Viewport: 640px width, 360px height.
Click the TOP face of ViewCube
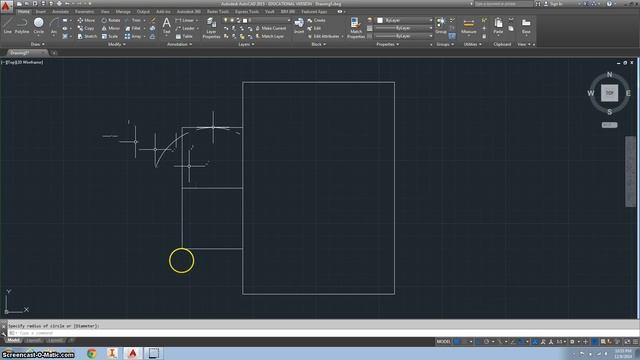click(x=609, y=93)
